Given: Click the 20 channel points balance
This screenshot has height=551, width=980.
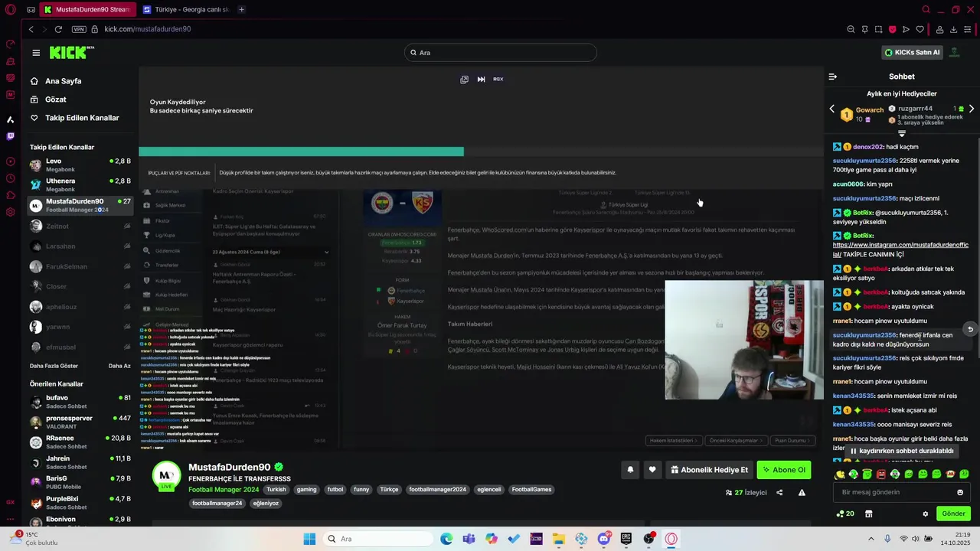Looking at the screenshot, I should (845, 514).
